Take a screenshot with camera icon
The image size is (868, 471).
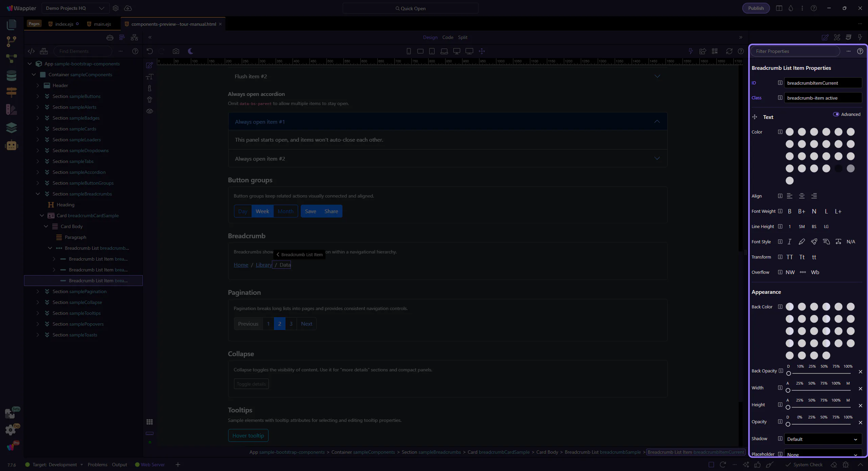(176, 51)
